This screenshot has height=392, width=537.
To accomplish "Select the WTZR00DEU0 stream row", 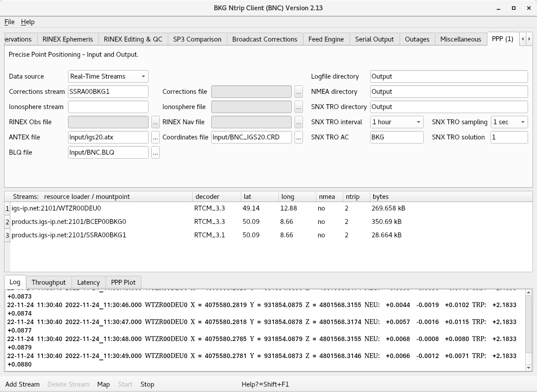I will (x=56, y=208).
